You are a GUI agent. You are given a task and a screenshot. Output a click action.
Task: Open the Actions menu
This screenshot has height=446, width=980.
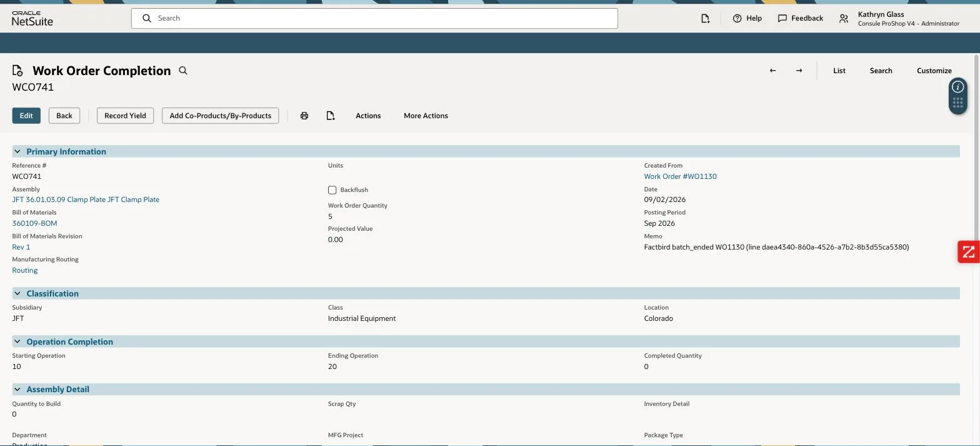(368, 116)
